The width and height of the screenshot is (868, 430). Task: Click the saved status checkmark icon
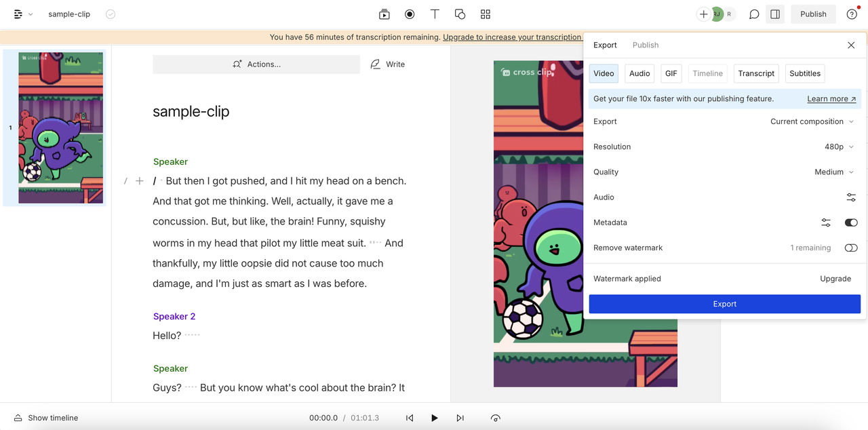[111, 14]
